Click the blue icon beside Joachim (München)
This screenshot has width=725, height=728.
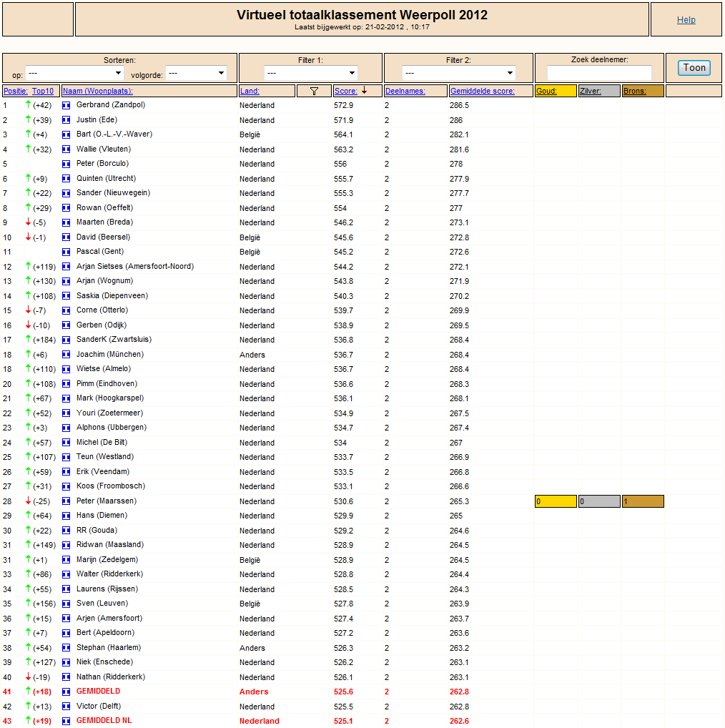pos(66,354)
